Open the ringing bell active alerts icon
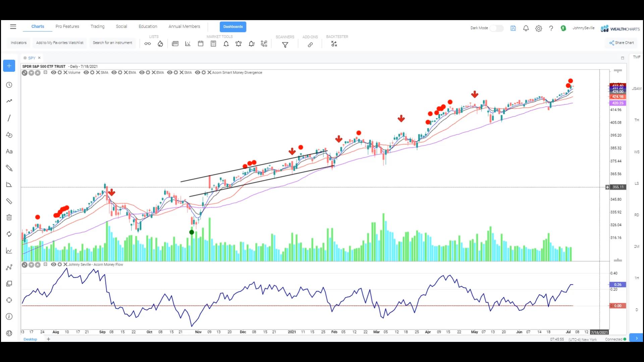Image resolution: width=644 pixels, height=362 pixels. 238,44
